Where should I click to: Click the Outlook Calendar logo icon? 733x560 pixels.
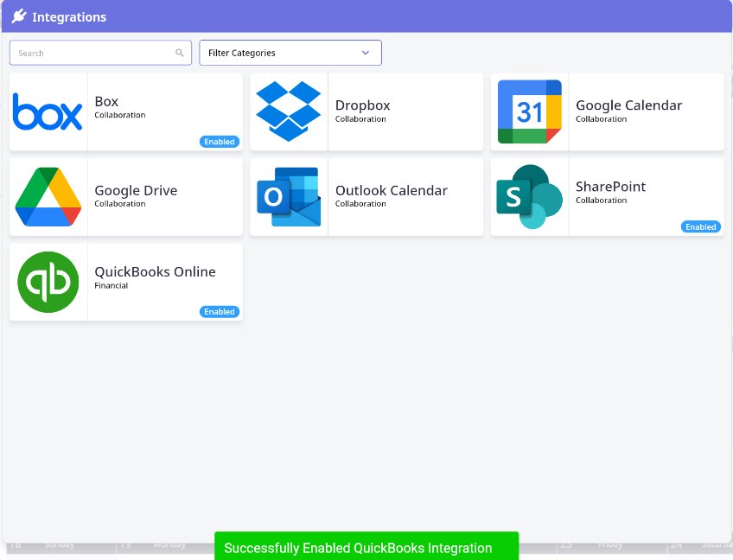pos(289,197)
